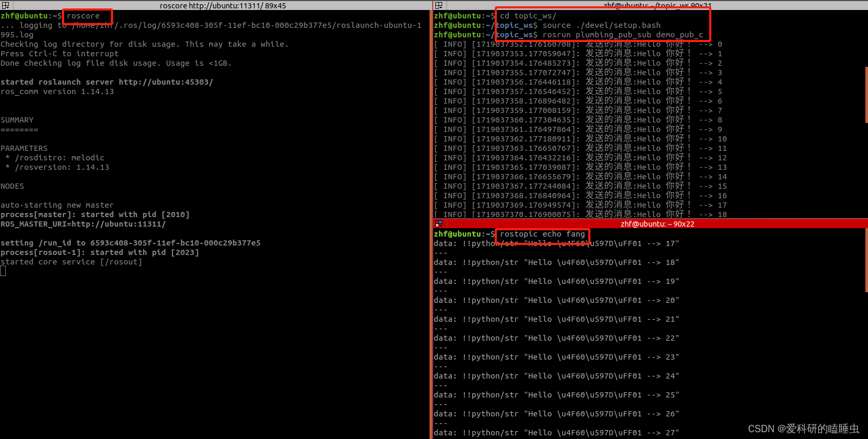Click the data line ending with '--> 18"'
This screenshot has width=868, height=439.
tap(556, 262)
